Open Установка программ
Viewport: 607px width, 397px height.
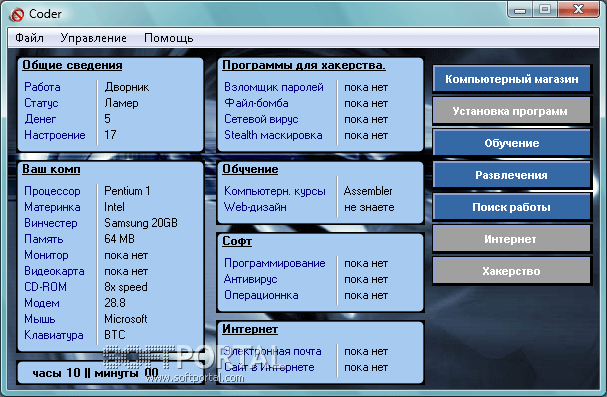(x=511, y=111)
